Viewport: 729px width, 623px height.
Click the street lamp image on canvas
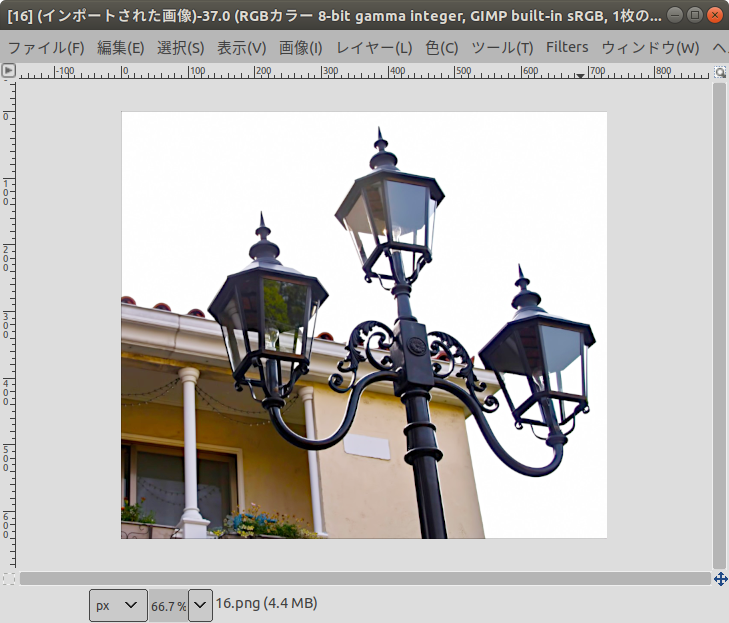pyautogui.click(x=364, y=325)
